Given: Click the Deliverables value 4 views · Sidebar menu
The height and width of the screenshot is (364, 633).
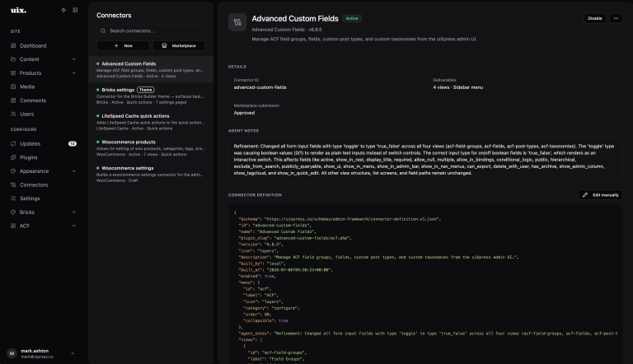Looking at the screenshot, I should click(457, 87).
